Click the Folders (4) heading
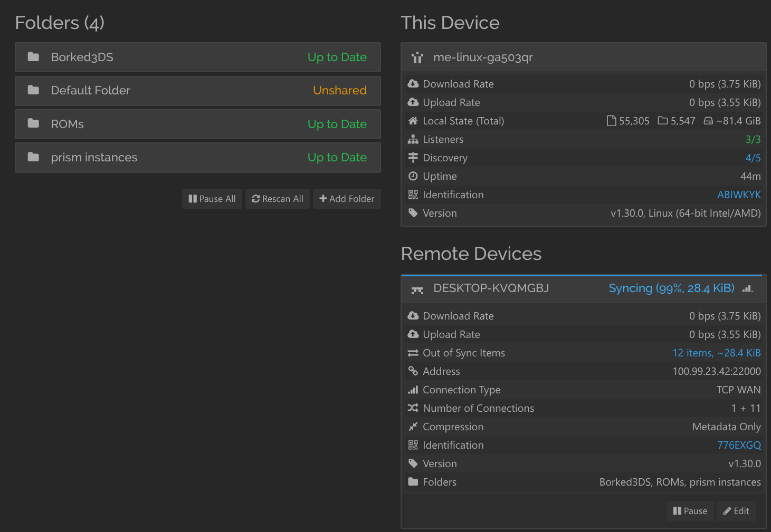 click(x=60, y=23)
